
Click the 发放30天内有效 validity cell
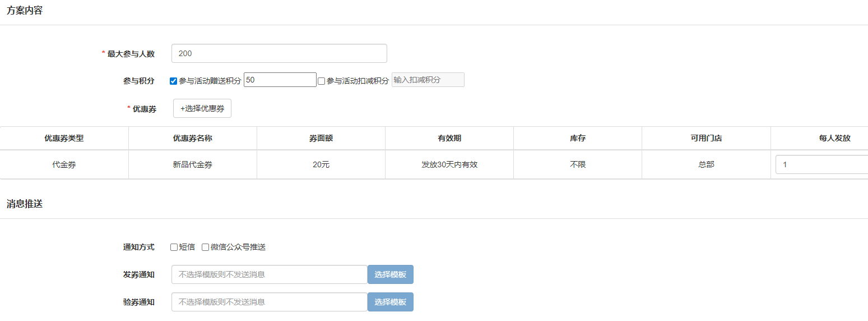click(x=449, y=165)
